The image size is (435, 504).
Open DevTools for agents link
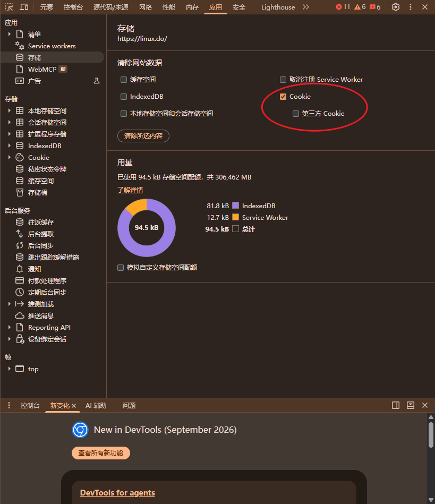pyautogui.click(x=117, y=493)
